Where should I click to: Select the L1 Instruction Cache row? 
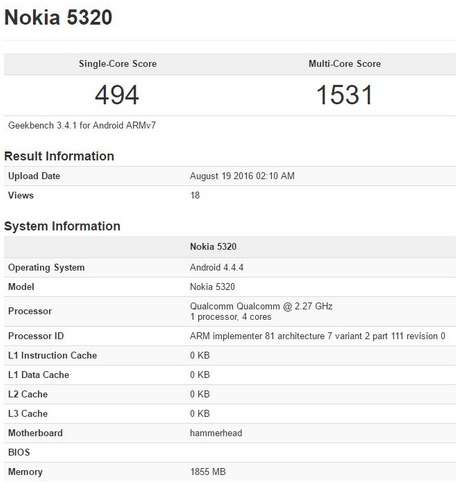click(x=230, y=355)
